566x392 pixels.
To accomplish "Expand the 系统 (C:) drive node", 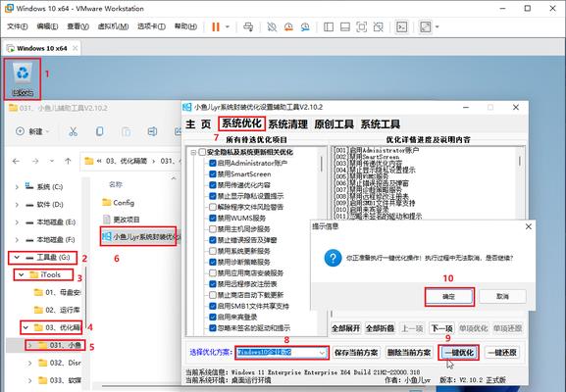I will (17, 187).
